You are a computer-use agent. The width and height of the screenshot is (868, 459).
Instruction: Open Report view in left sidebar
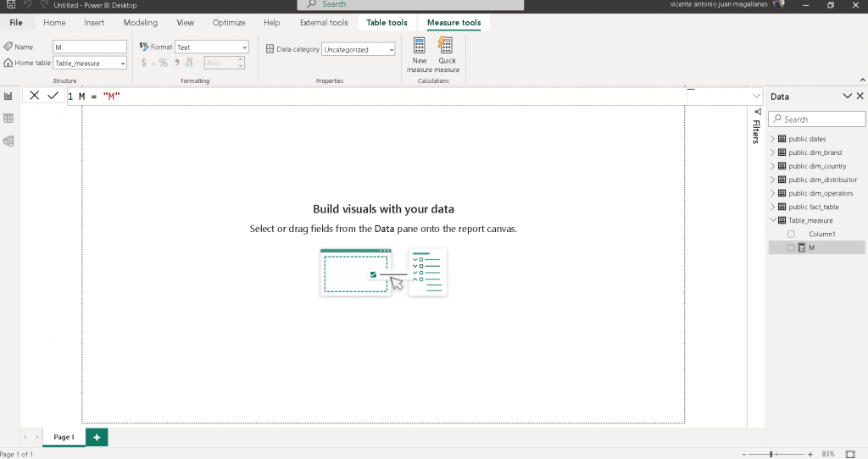coord(8,97)
